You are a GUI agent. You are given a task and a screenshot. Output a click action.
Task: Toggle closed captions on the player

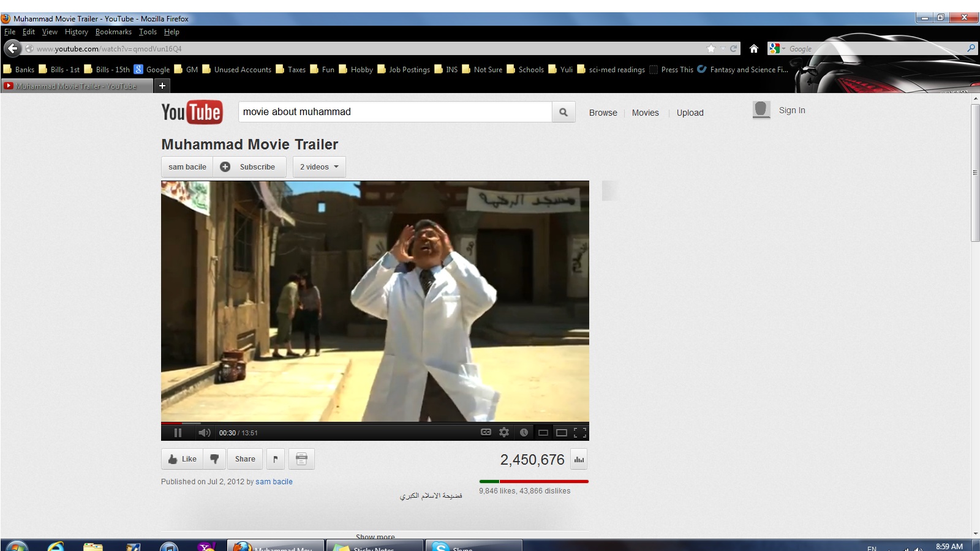486,432
